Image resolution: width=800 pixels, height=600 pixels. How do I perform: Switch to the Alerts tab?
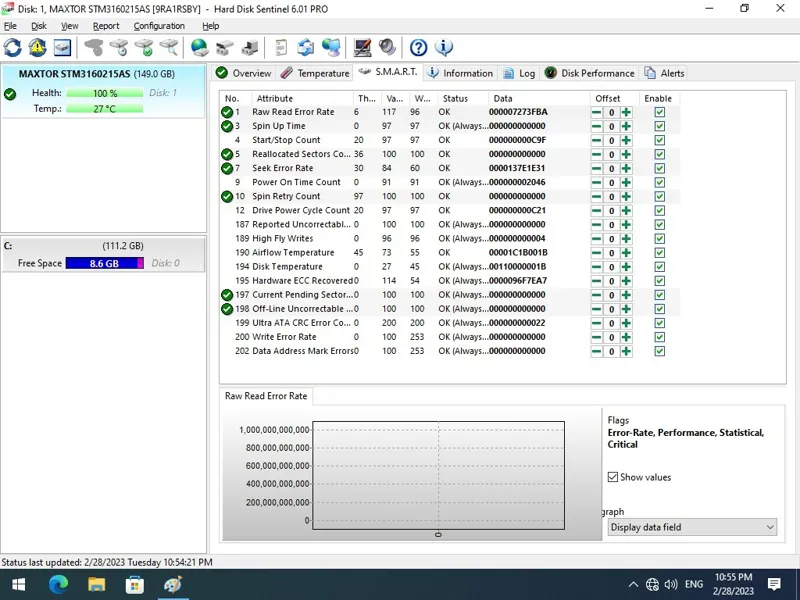[664, 73]
